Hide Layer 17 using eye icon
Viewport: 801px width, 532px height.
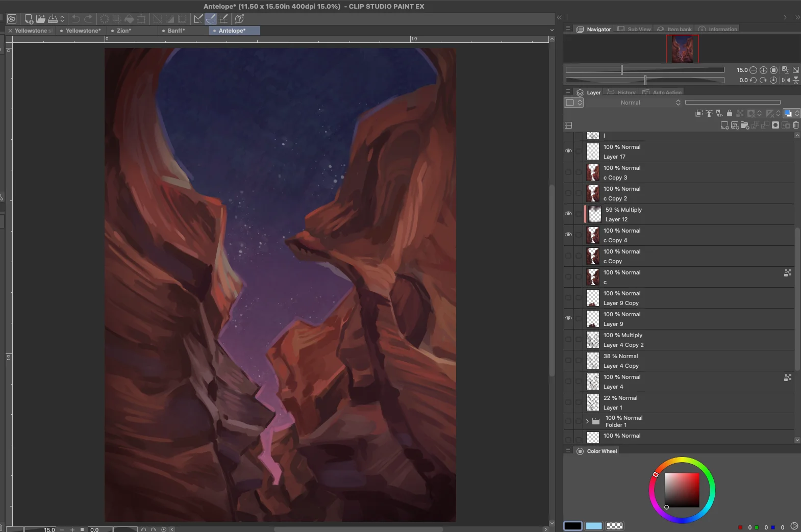568,151
